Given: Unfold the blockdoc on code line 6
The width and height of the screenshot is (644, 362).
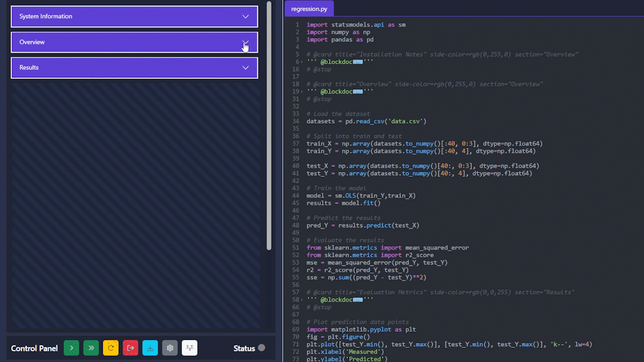Looking at the screenshot, I should pos(302,62).
